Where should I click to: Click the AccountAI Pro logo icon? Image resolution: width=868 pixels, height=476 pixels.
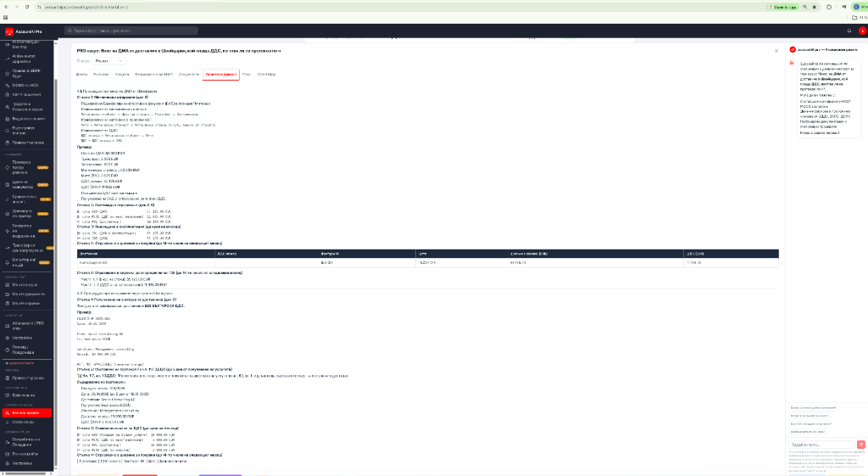coord(8,31)
